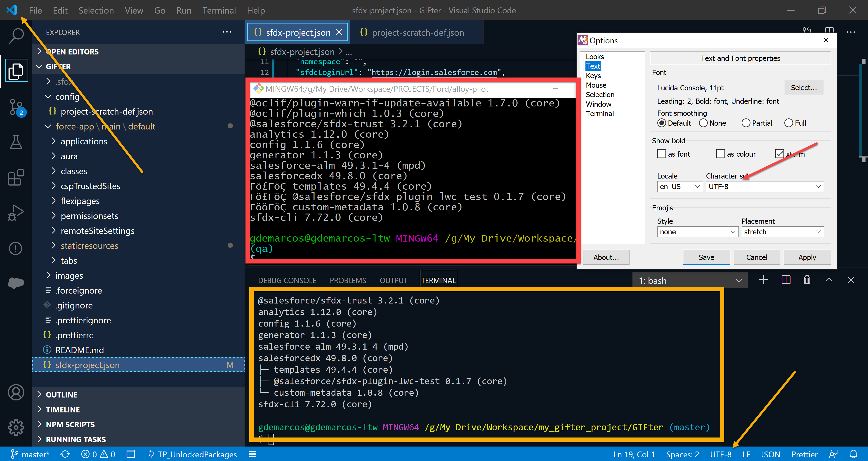Open the File menu
Screen dimensions: 868x461
click(35, 10)
